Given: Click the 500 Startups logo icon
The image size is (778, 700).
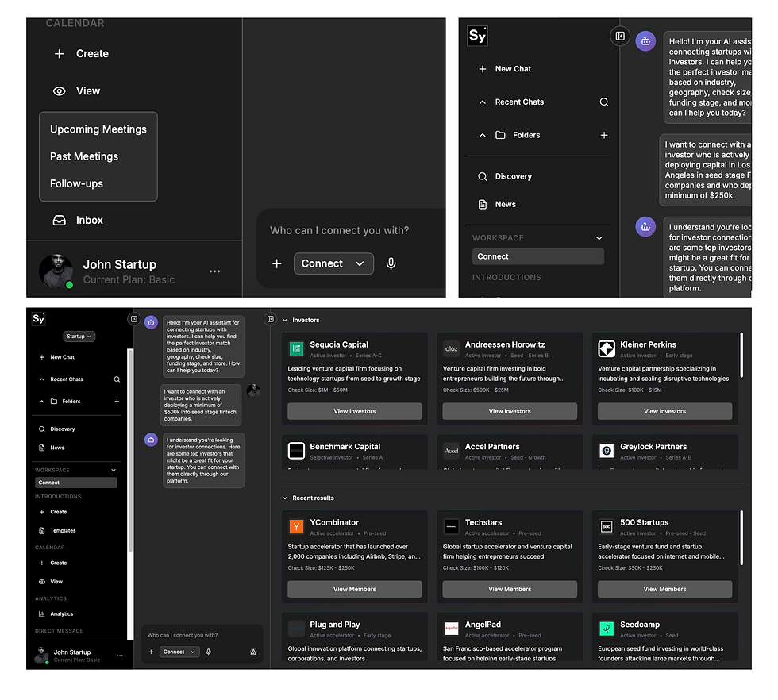Looking at the screenshot, I should coord(607,527).
